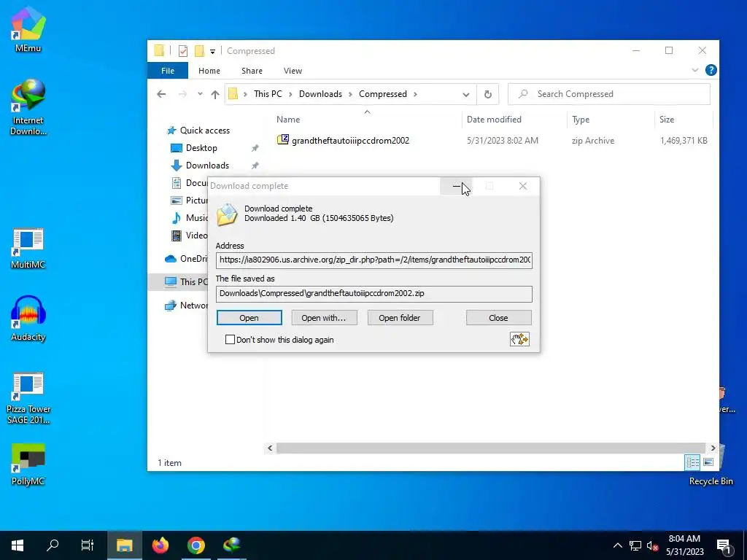
Task: Open the Customize Quick Access Toolbar arrow
Action: point(212,51)
